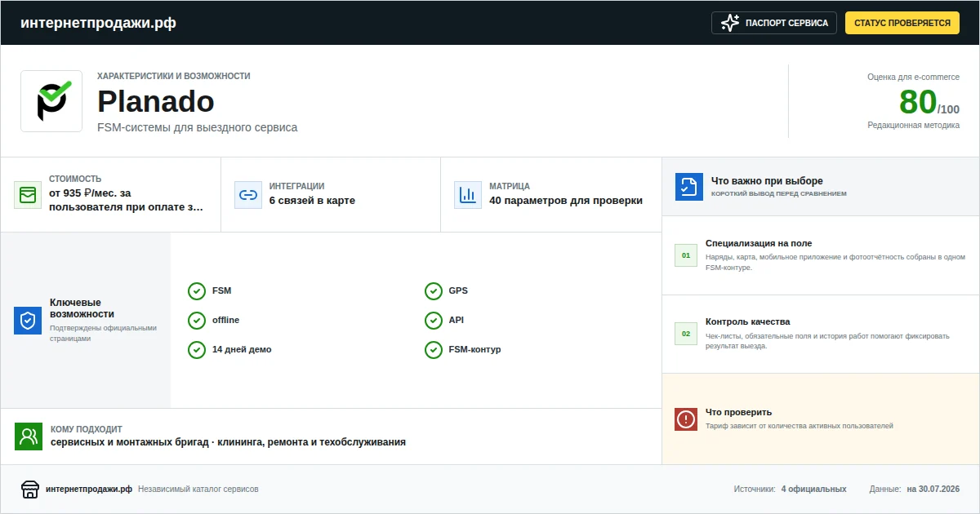
Task: Open the Паспорт сервиса button
Action: click(774, 23)
